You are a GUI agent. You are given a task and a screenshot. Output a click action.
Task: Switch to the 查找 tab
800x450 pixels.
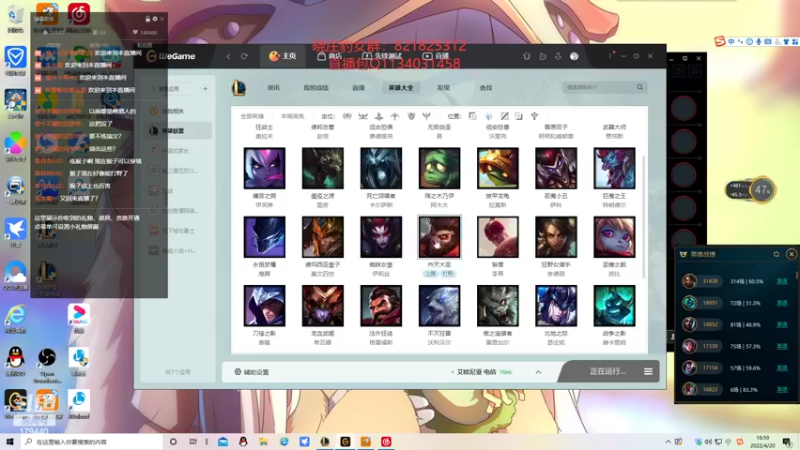[x=486, y=88]
